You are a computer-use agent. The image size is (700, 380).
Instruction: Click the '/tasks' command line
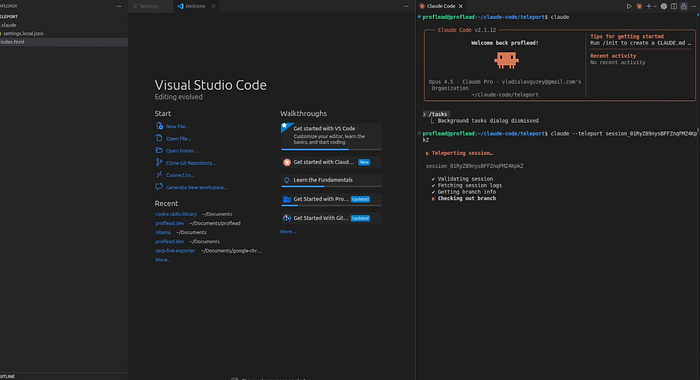pyautogui.click(x=437, y=114)
